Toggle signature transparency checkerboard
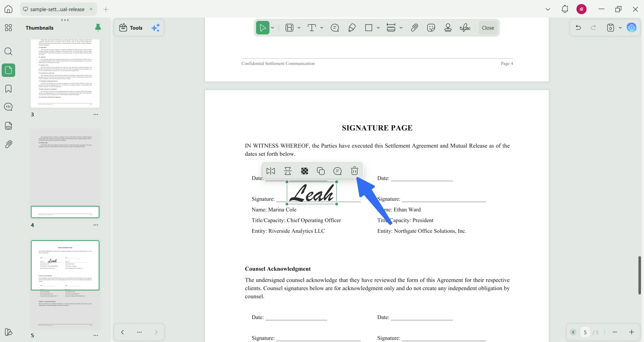Screen dimensions: 644x342 coord(305,171)
